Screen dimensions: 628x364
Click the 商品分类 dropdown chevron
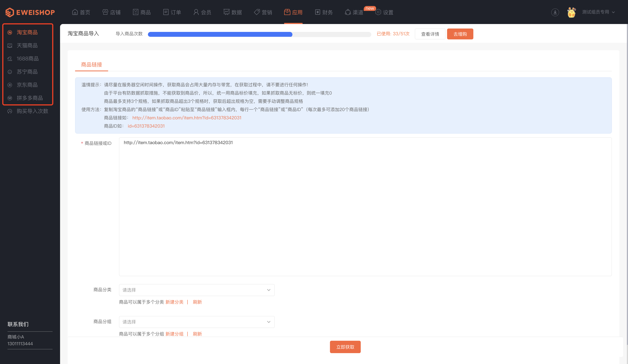click(x=269, y=290)
